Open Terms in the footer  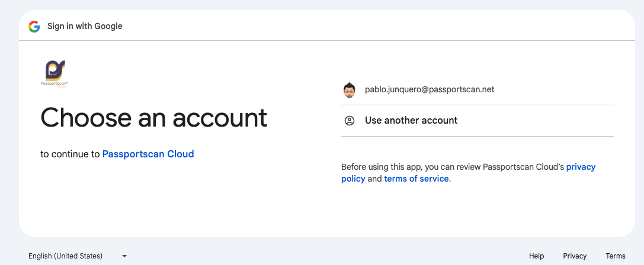616,256
